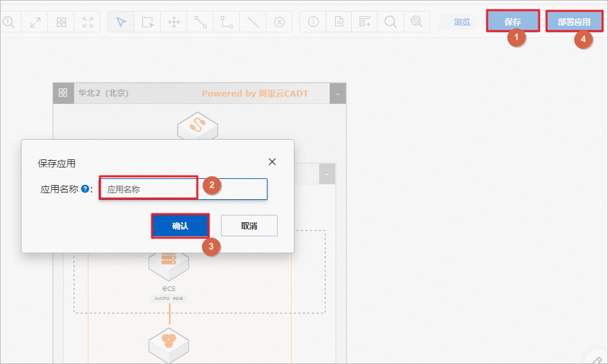Viewport: 608px width, 364px height.
Task: Select the orange hexagon cluster node below ecs
Action: point(169,344)
